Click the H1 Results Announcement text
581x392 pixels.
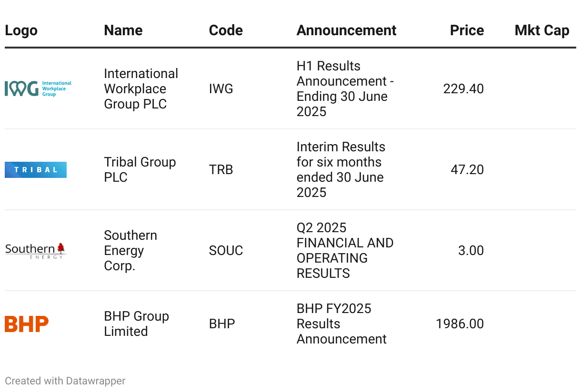click(x=345, y=88)
